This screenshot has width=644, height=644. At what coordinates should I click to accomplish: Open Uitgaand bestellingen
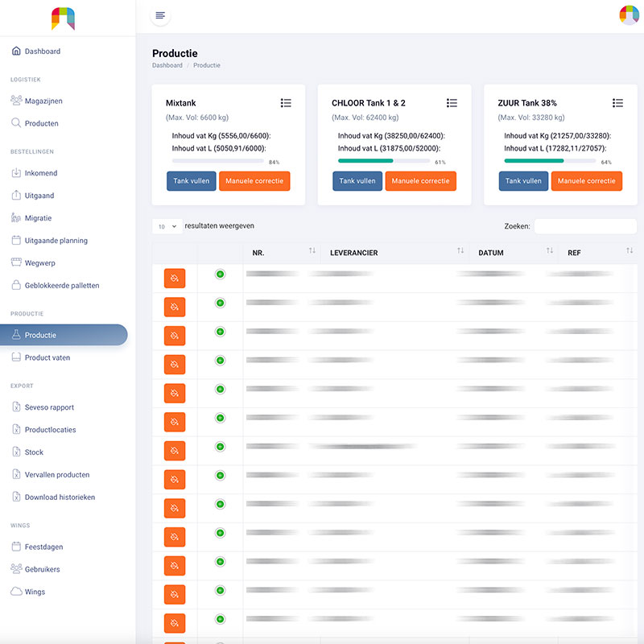point(33,196)
